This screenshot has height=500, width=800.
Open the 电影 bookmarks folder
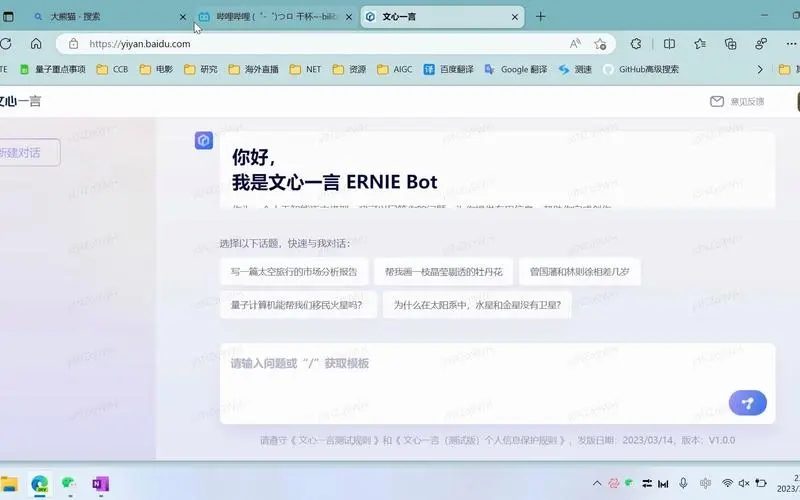pos(157,69)
